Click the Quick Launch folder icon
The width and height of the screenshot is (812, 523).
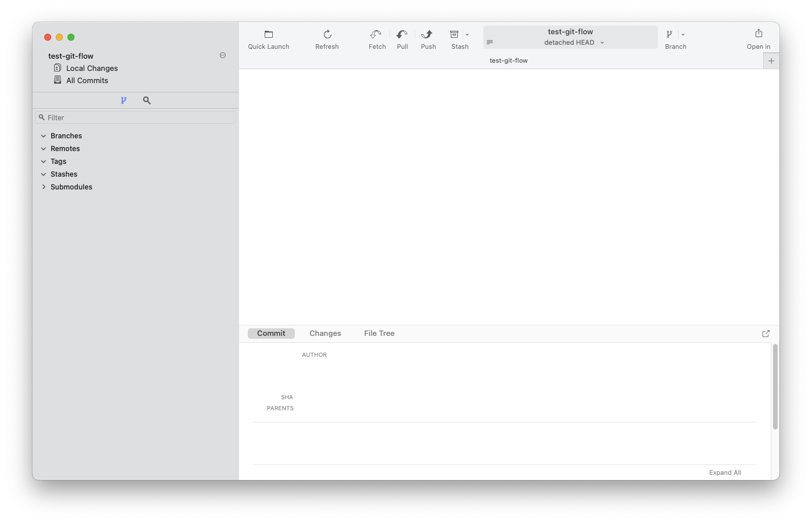tap(268, 34)
